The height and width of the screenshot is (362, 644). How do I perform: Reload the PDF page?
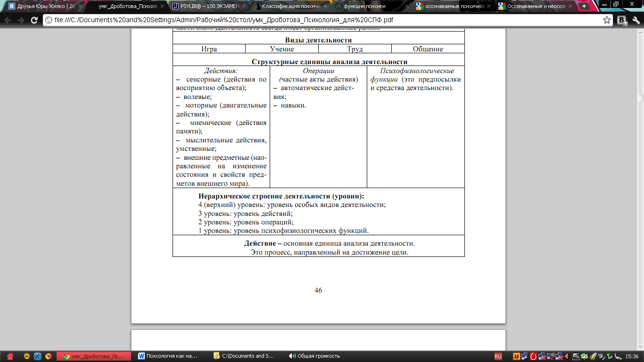[x=34, y=20]
